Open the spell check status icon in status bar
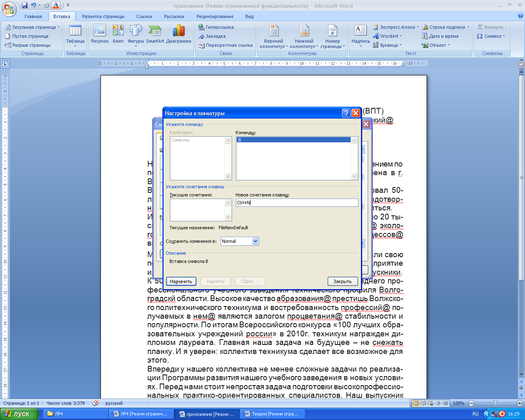This screenshot has width=525, height=420. tap(95, 403)
